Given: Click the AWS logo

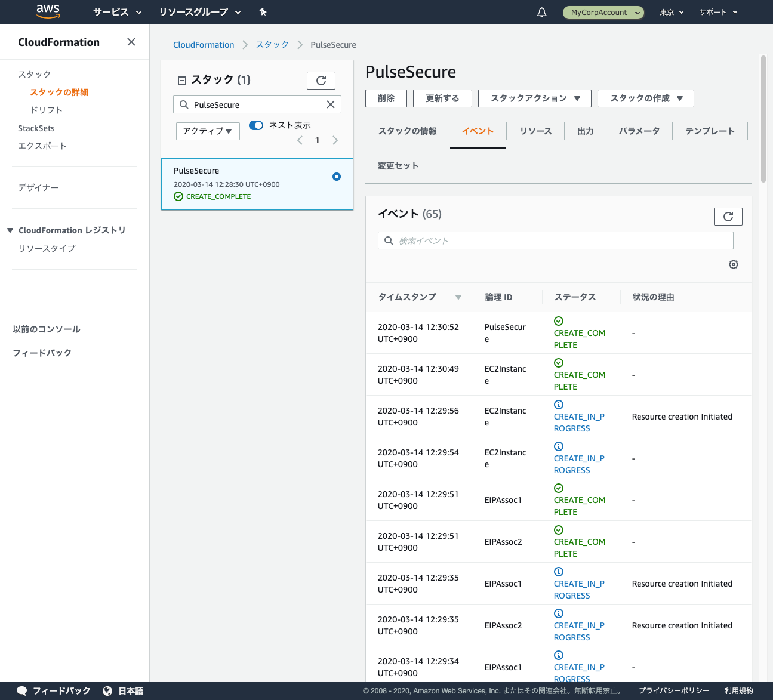Looking at the screenshot, I should coord(48,11).
